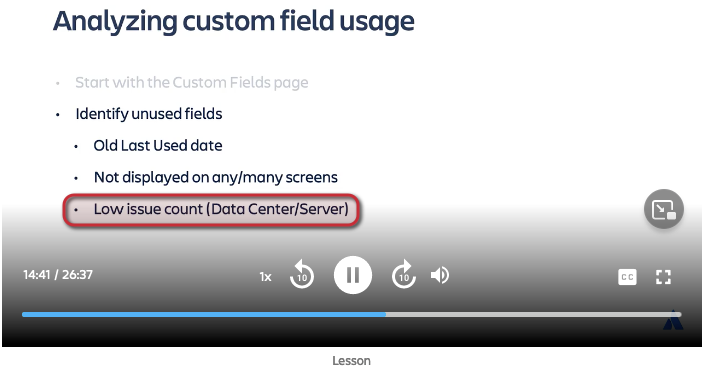711x375 pixels.
Task: Click the Old Last Used date bullet
Action: pyautogui.click(x=158, y=146)
